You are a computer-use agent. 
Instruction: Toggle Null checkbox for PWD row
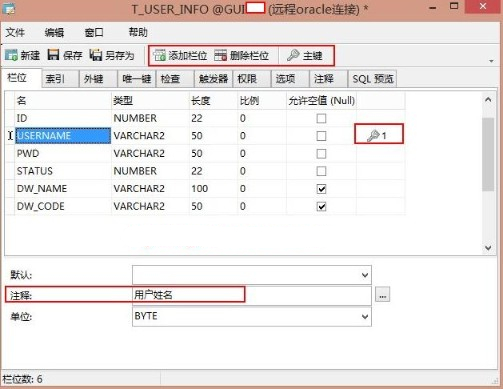pyautogui.click(x=321, y=154)
